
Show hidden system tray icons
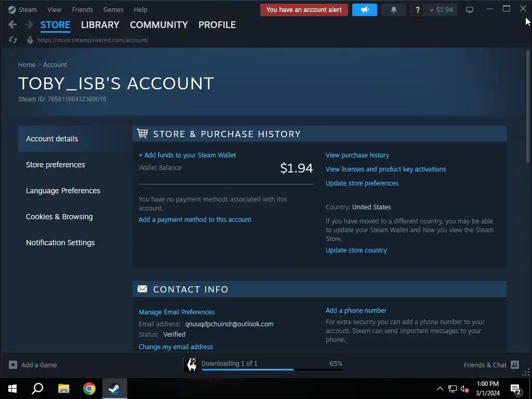click(440, 389)
